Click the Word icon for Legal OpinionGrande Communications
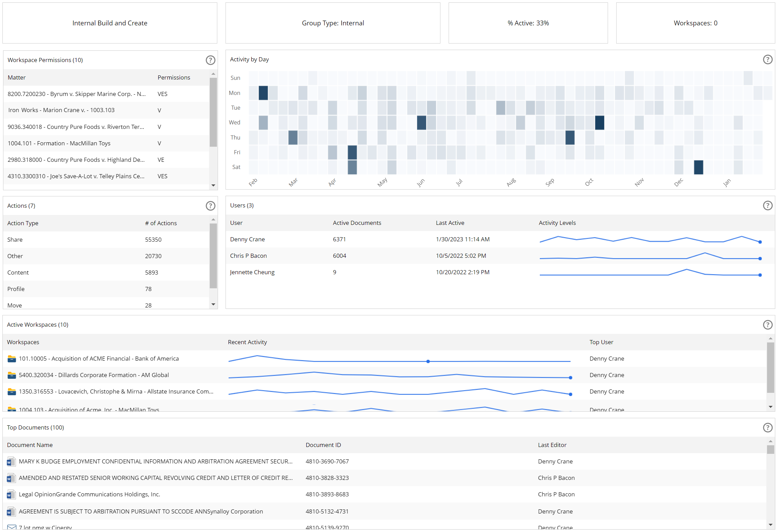The image size is (778, 532). tap(11, 494)
